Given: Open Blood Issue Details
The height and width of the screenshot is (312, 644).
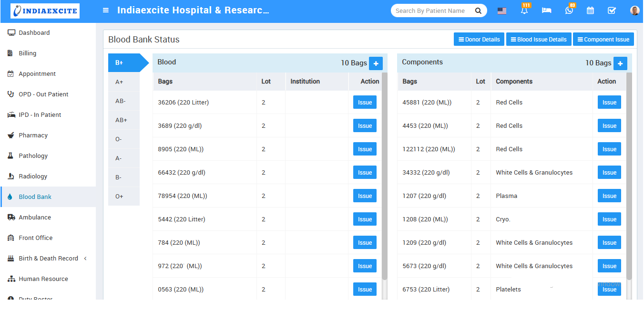Looking at the screenshot, I should (x=538, y=40).
